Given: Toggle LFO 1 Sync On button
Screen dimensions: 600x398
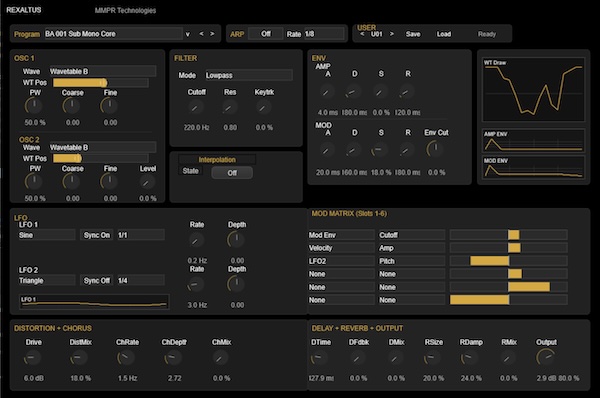Looking at the screenshot, I should click(96, 235).
